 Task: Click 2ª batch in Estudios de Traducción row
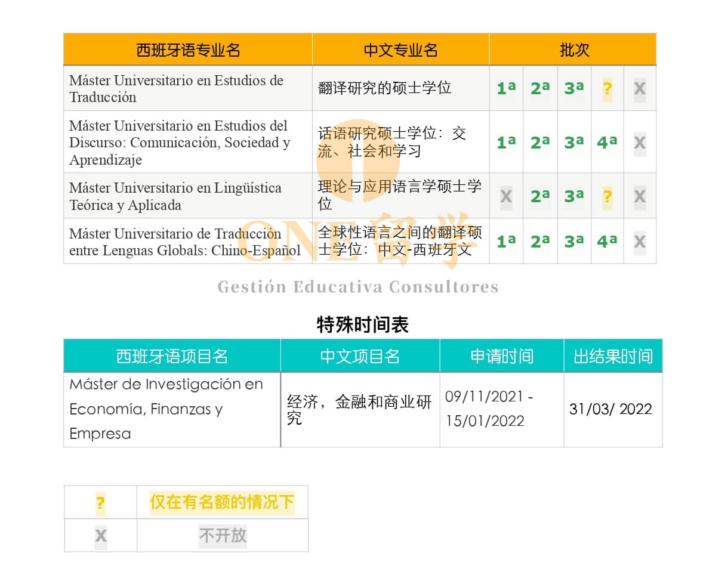(x=540, y=89)
